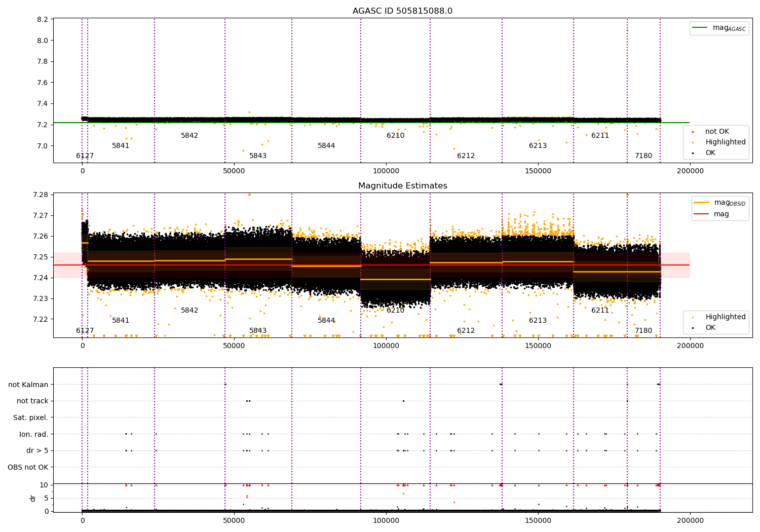Click obsid label 5841 in Magnitude Estimates plot

[x=121, y=321]
